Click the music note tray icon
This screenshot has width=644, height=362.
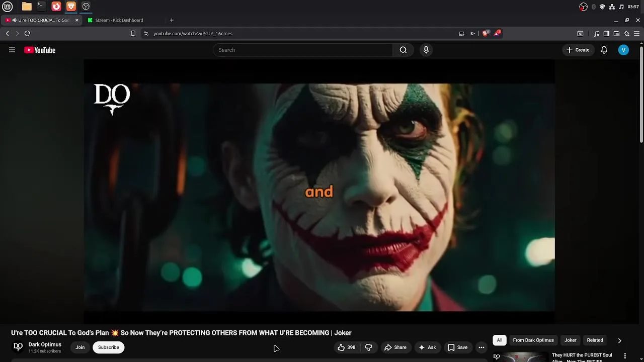(621, 7)
